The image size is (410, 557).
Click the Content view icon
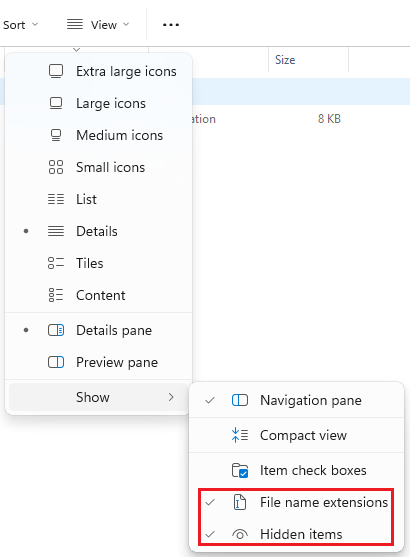pos(56,295)
